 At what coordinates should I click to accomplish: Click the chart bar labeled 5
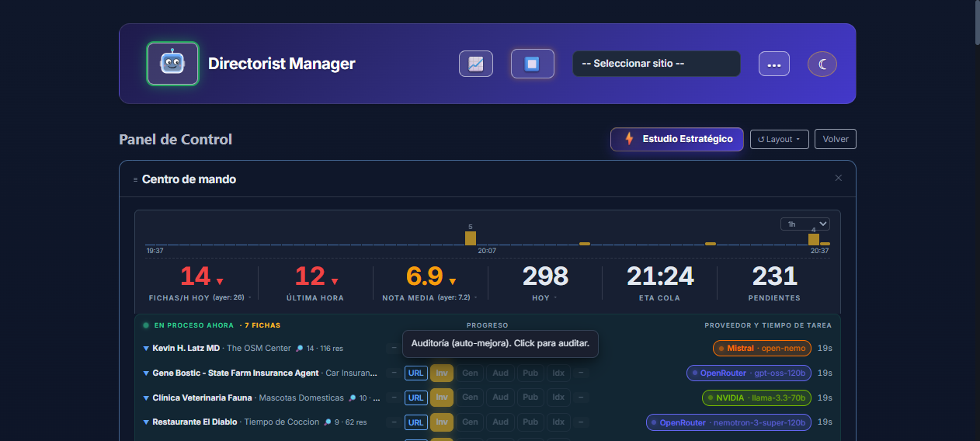(471, 238)
